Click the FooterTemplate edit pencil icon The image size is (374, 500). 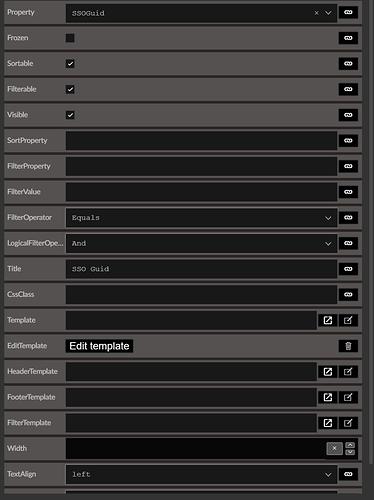[x=348, y=397]
